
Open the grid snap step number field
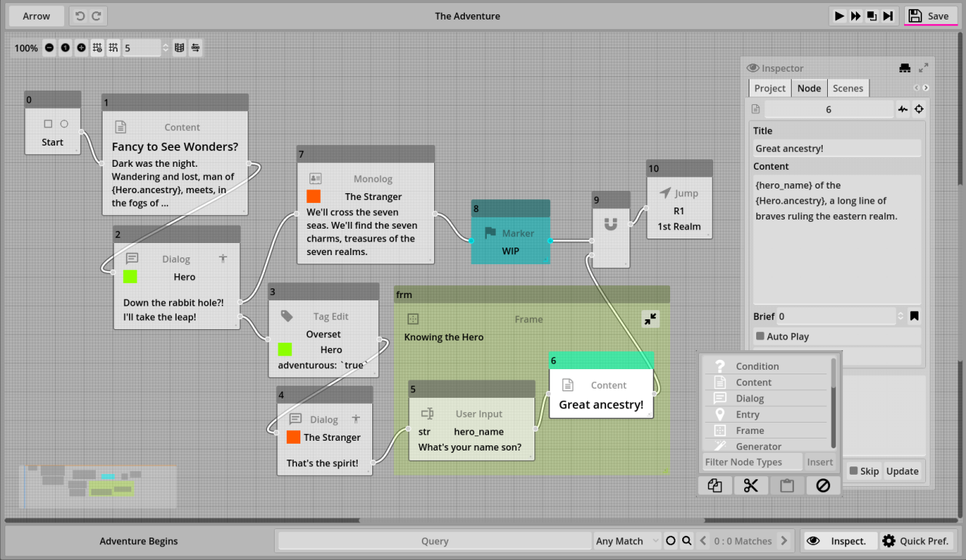(142, 48)
